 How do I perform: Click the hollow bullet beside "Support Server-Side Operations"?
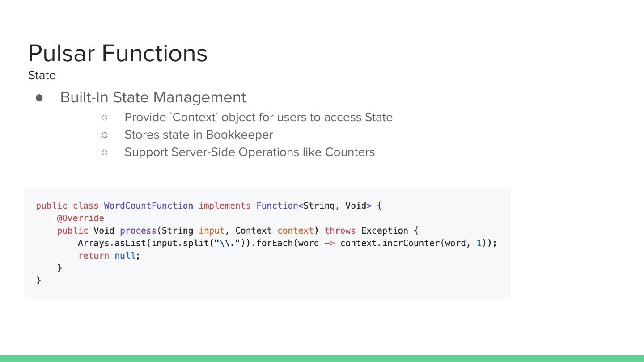[x=105, y=152]
